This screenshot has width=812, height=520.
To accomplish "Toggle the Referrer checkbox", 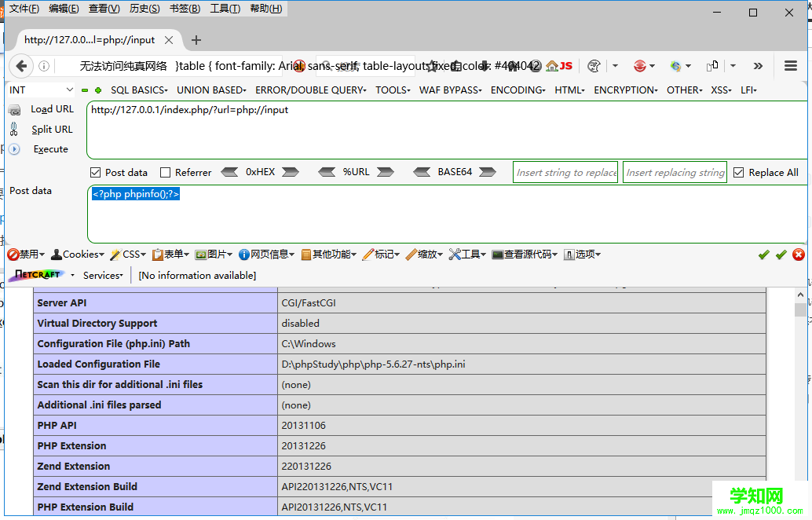I will pos(165,173).
